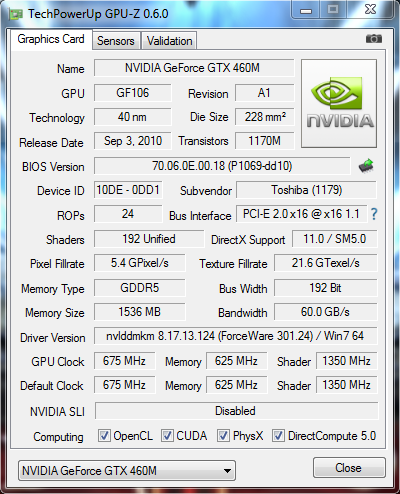The width and height of the screenshot is (400, 494).
Task: Toggle the CUDA checkbox
Action: coord(167,435)
